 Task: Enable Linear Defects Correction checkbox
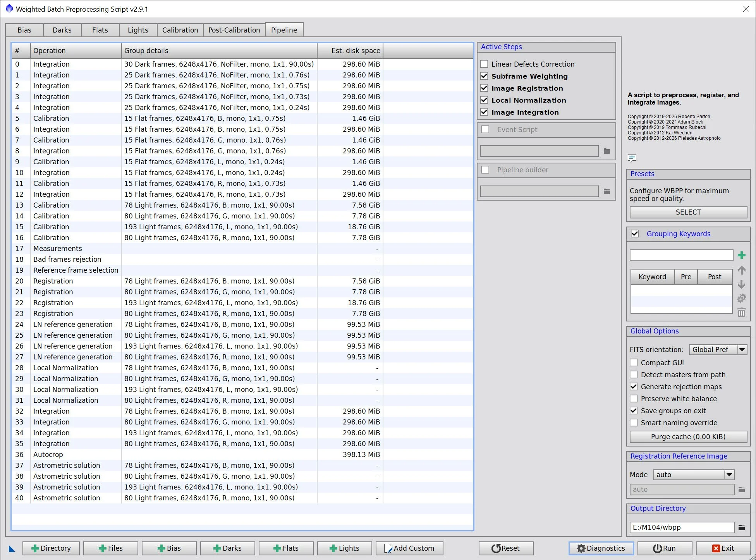click(484, 64)
